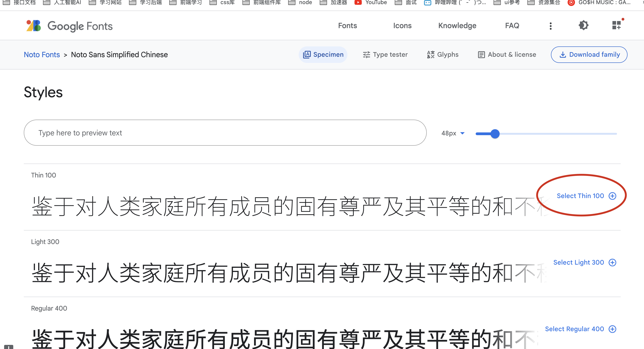Open the Glyphs view
Viewport: 644px width, 349px height.
(x=443, y=54)
